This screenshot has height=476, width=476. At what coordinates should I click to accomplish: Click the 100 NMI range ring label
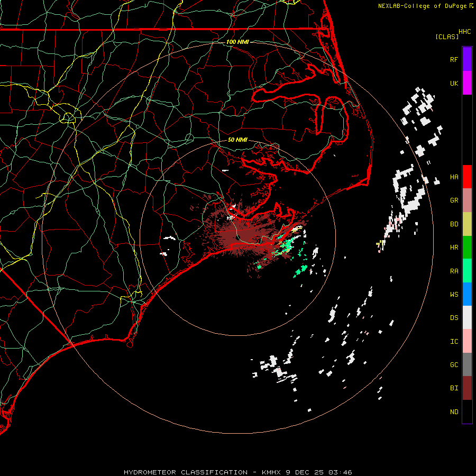point(237,42)
